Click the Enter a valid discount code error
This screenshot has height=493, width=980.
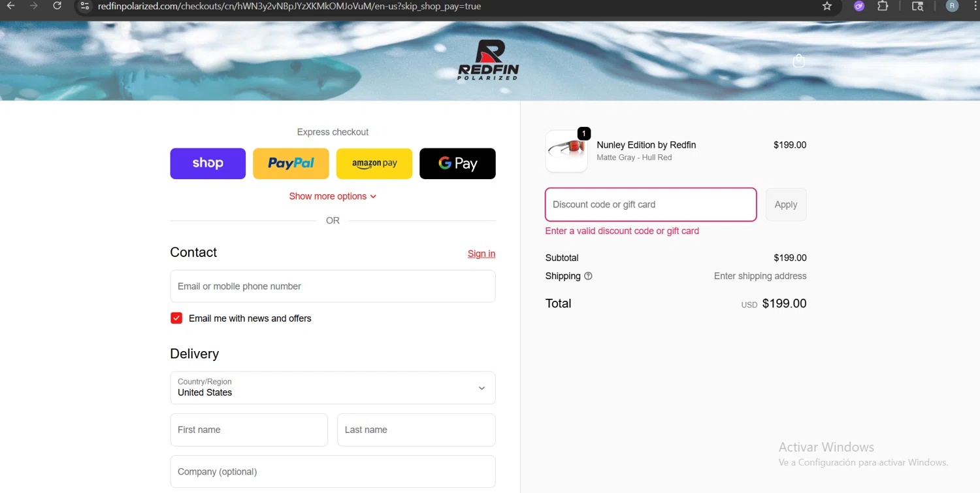pos(622,231)
